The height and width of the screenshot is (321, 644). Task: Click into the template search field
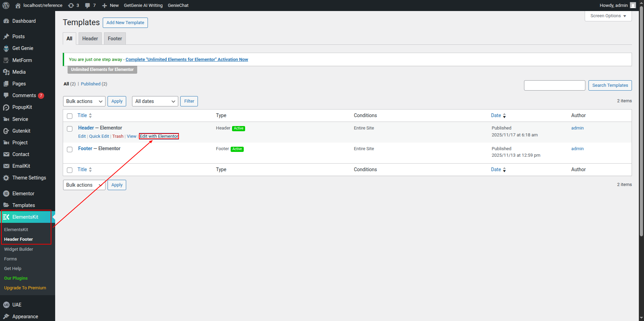(x=554, y=85)
